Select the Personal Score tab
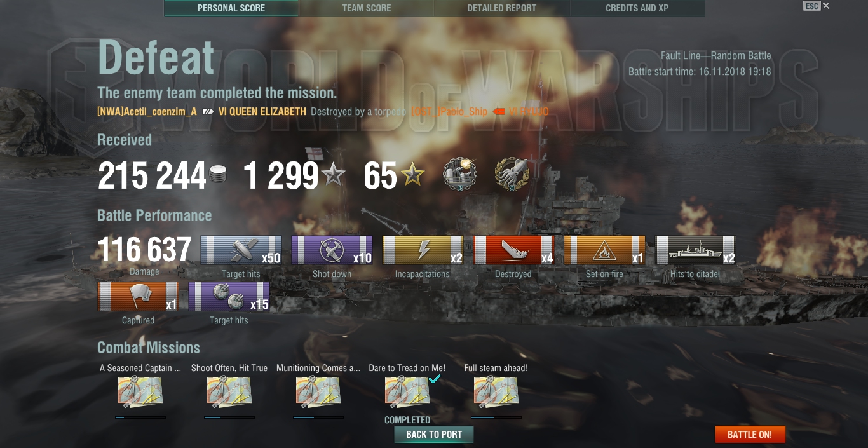 tap(231, 8)
